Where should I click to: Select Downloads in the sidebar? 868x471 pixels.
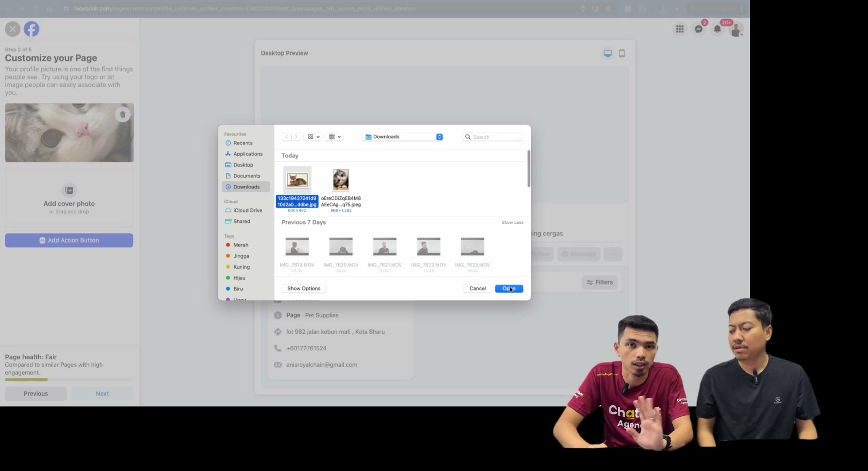[x=246, y=187]
